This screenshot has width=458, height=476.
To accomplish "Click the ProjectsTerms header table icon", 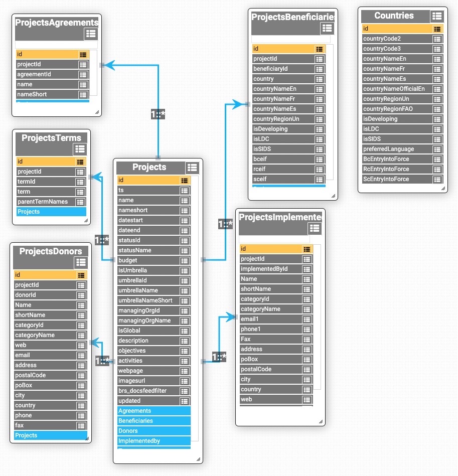I will click(x=80, y=149).
